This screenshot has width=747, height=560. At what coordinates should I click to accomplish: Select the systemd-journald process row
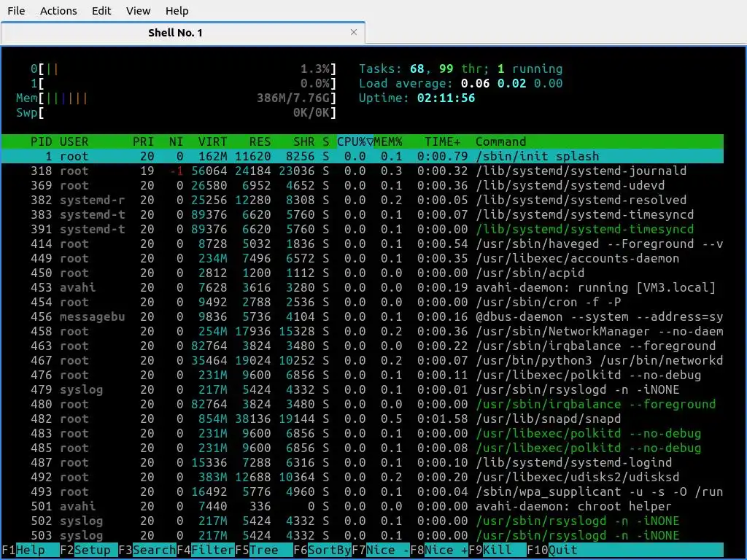[363, 171]
